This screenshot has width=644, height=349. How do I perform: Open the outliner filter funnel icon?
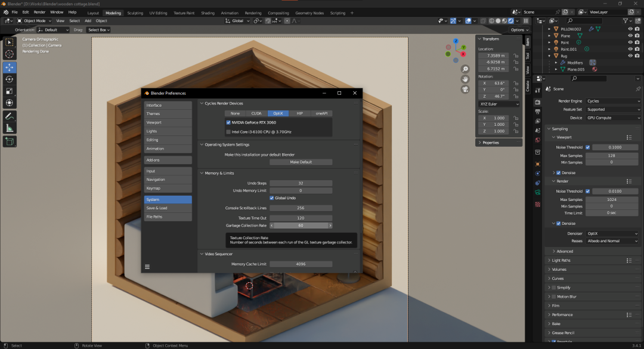[626, 20]
